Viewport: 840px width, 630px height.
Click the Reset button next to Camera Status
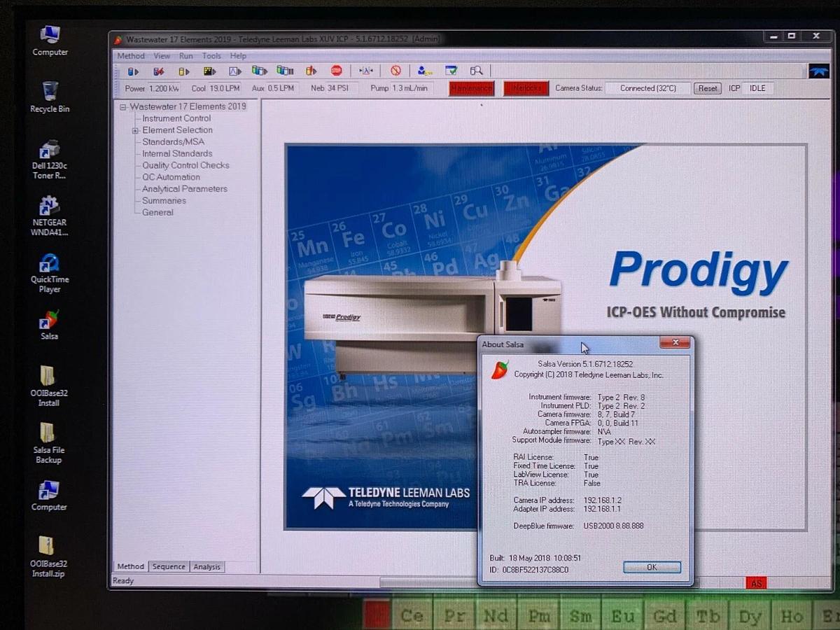point(708,88)
